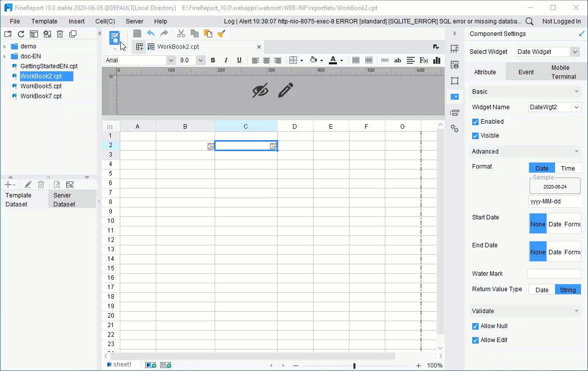Image resolution: width=588 pixels, height=371 pixels.
Task: Open the Insert menu
Action: click(x=76, y=21)
